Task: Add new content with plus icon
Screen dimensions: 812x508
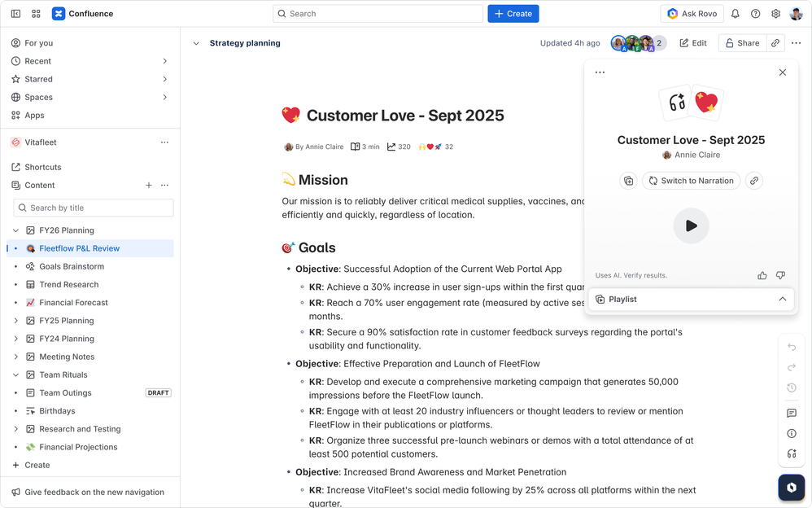Action: 149,185
